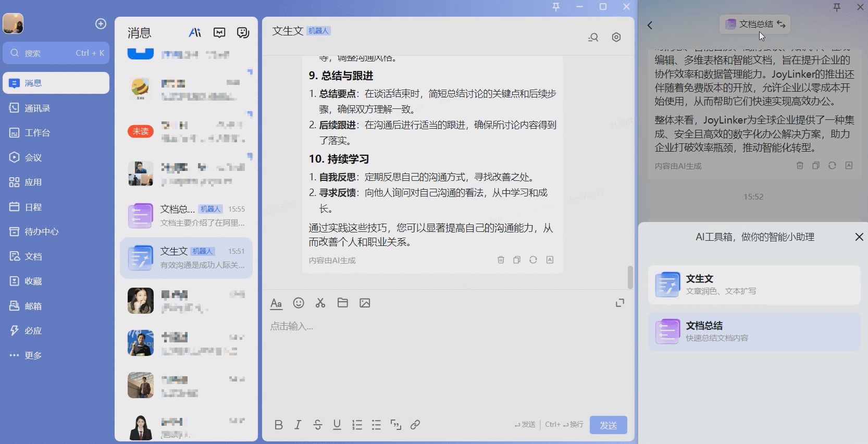This screenshot has height=444, width=868.
Task: Click the message-box icon beside AI icon
Action: click(x=219, y=33)
